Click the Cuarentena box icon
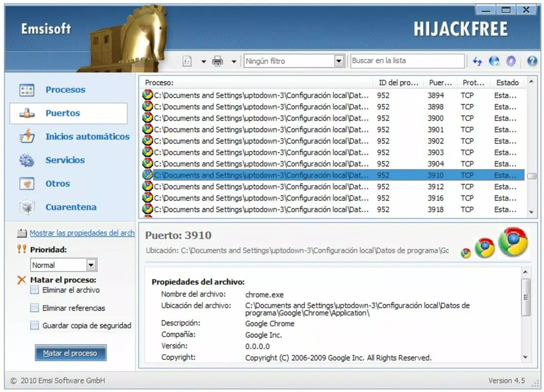This screenshot has width=544, height=392. [27, 207]
